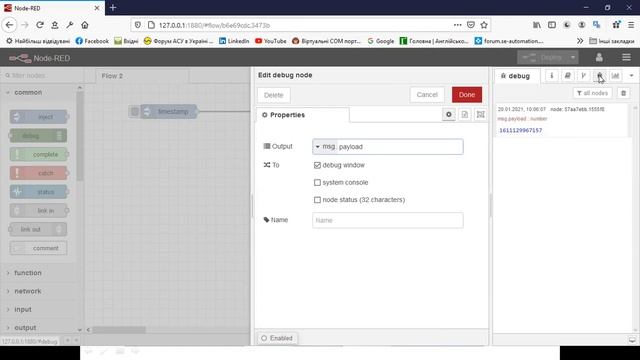Select the Flow 2 workspace tab
640x360 pixels.
142,76
